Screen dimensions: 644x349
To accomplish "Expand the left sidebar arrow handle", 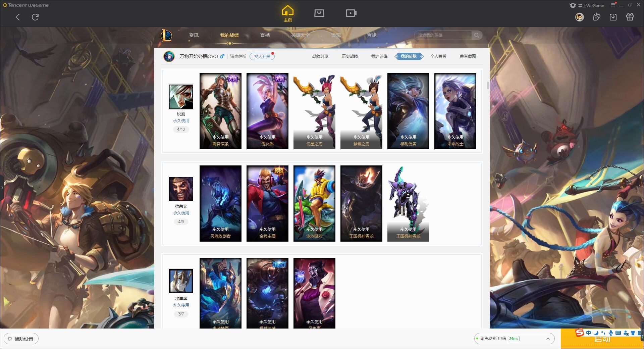I will pyautogui.click(x=2, y=187).
